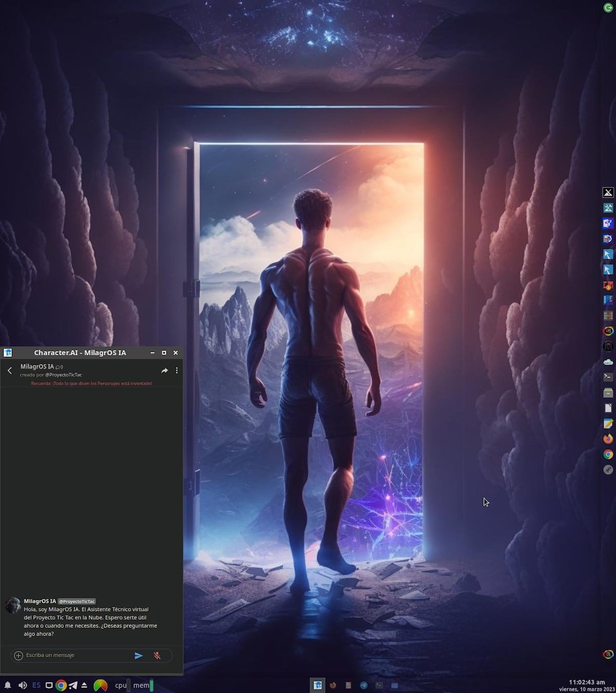
Task: Click the mem usage monitor
Action: click(x=143, y=685)
